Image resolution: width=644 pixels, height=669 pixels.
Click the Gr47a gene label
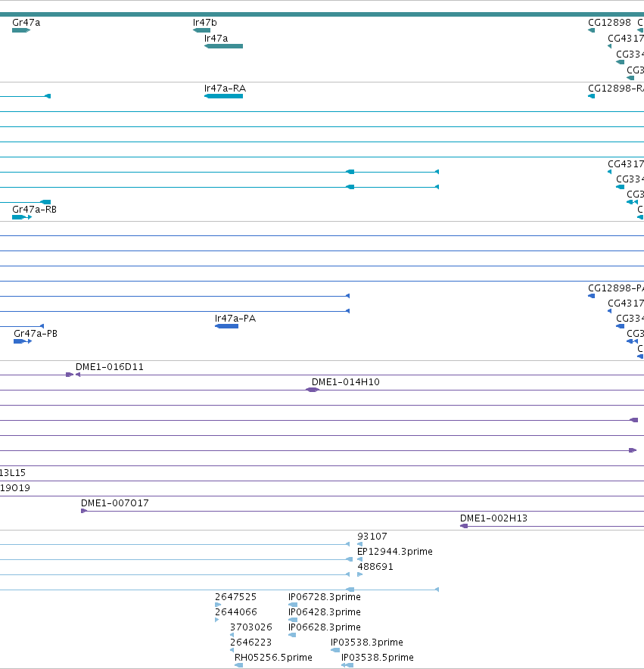(x=26, y=23)
